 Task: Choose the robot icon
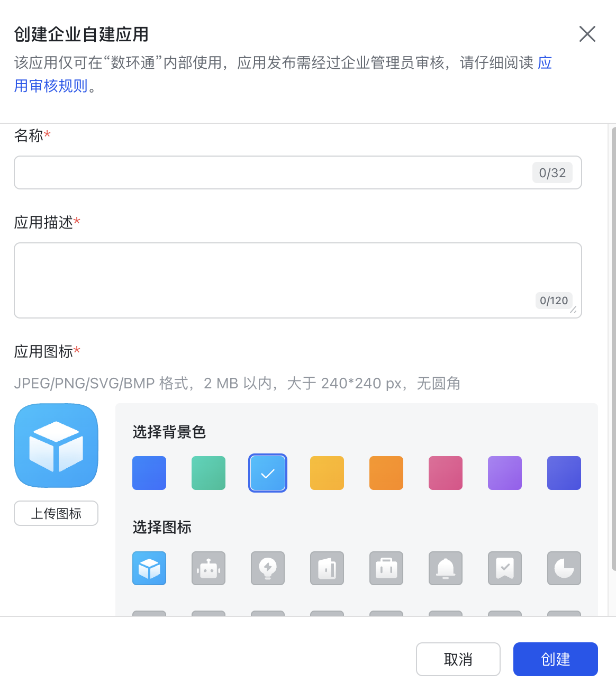pos(209,568)
